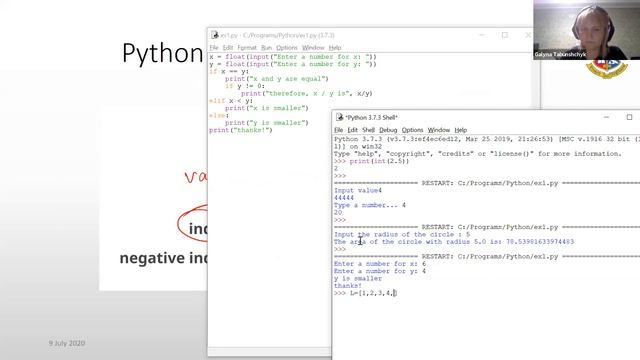Screen dimensions: 640x360
Task: Minimize the ex1.py editor window
Action: [482, 35]
